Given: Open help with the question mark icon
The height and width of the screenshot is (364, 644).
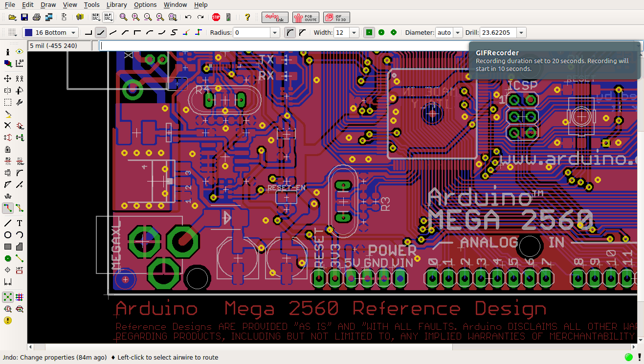Looking at the screenshot, I should (247, 17).
